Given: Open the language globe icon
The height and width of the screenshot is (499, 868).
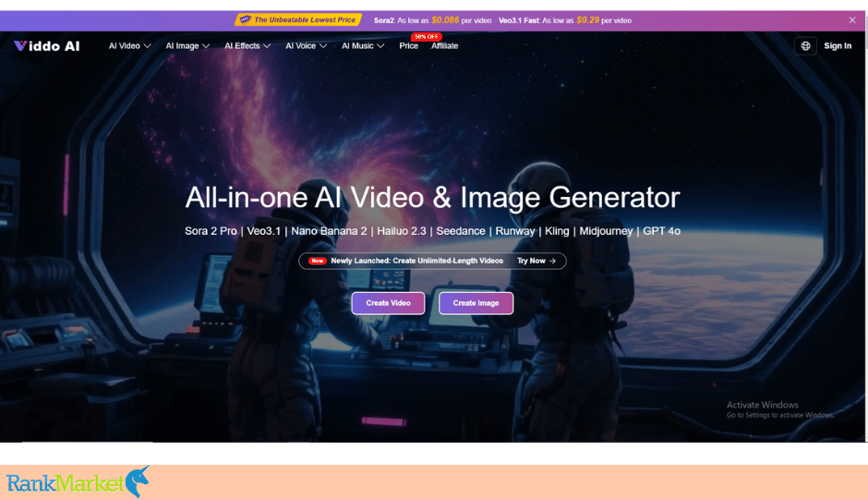Looking at the screenshot, I should (805, 46).
